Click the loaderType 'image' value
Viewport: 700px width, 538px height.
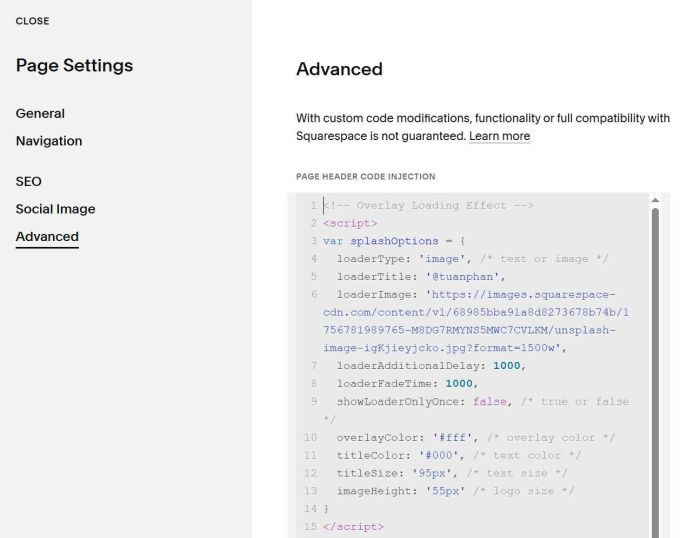pos(457,259)
